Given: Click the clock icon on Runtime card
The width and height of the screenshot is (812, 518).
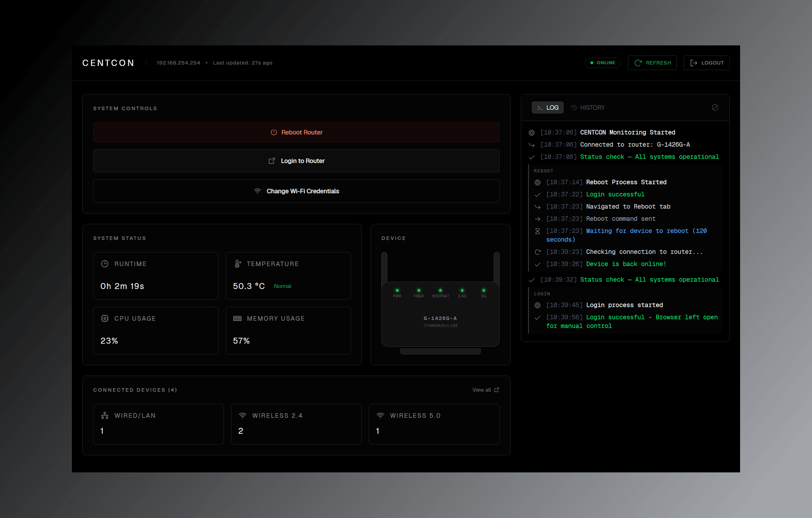Looking at the screenshot, I should click(105, 264).
